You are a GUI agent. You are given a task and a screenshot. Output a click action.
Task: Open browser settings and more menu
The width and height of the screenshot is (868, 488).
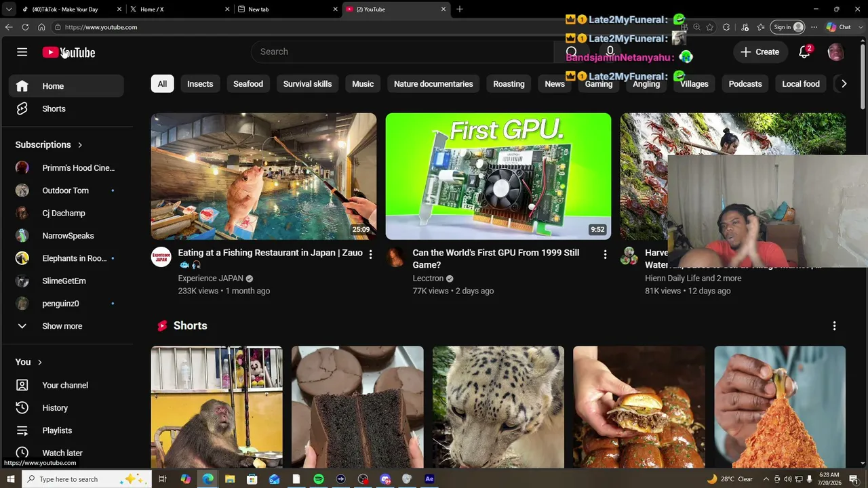pos(814,27)
